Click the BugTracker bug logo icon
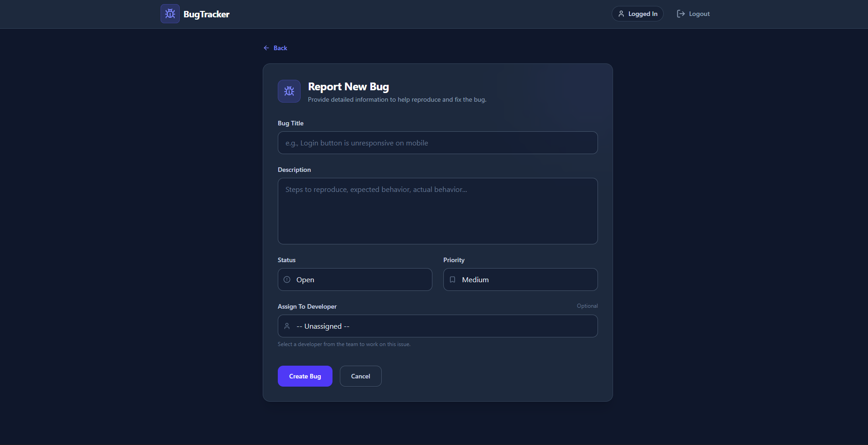 pos(170,14)
